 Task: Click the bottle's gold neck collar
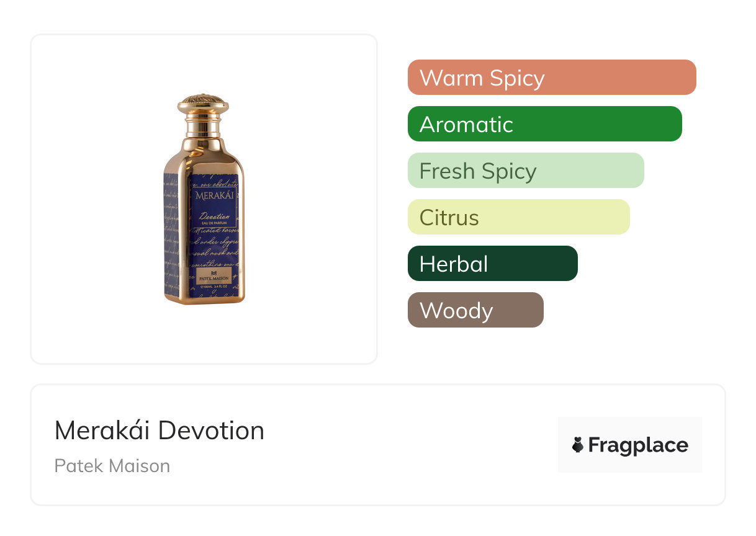click(x=204, y=127)
